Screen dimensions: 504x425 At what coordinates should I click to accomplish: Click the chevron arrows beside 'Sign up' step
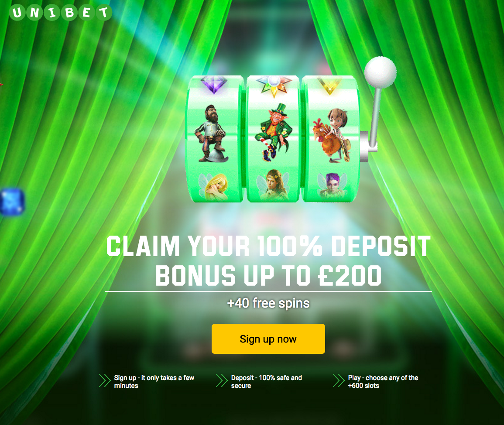[105, 380]
